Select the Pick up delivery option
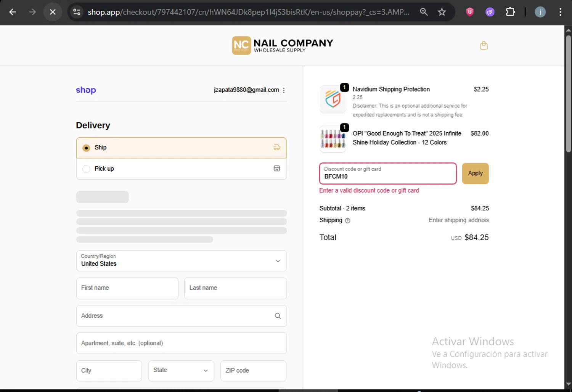The height and width of the screenshot is (392, 572). point(182,169)
